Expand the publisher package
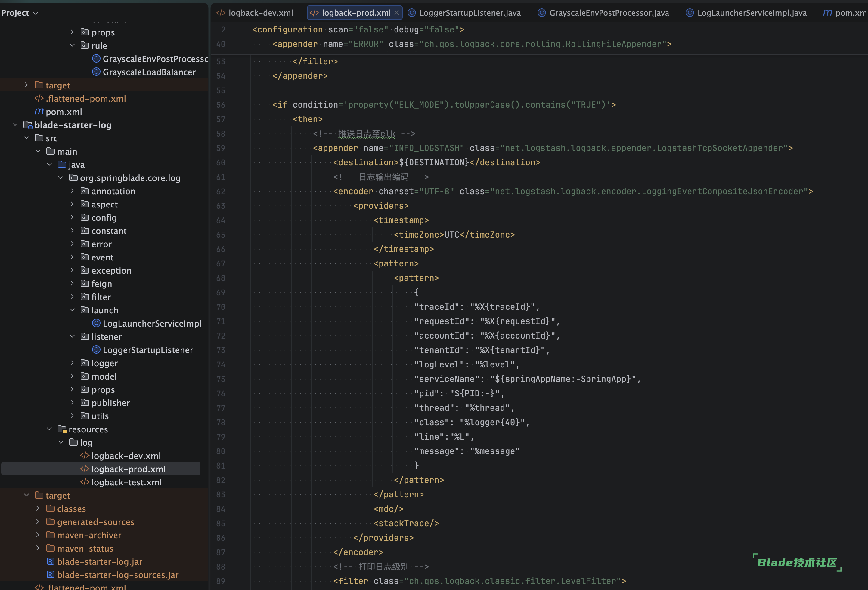Image resolution: width=868 pixels, height=590 pixels. (x=72, y=403)
